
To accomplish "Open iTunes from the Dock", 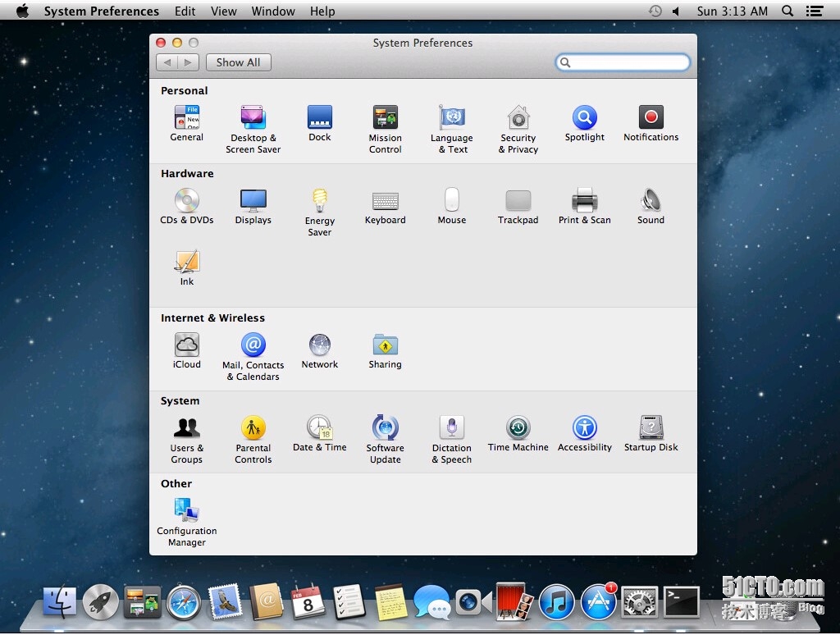I will [x=557, y=602].
